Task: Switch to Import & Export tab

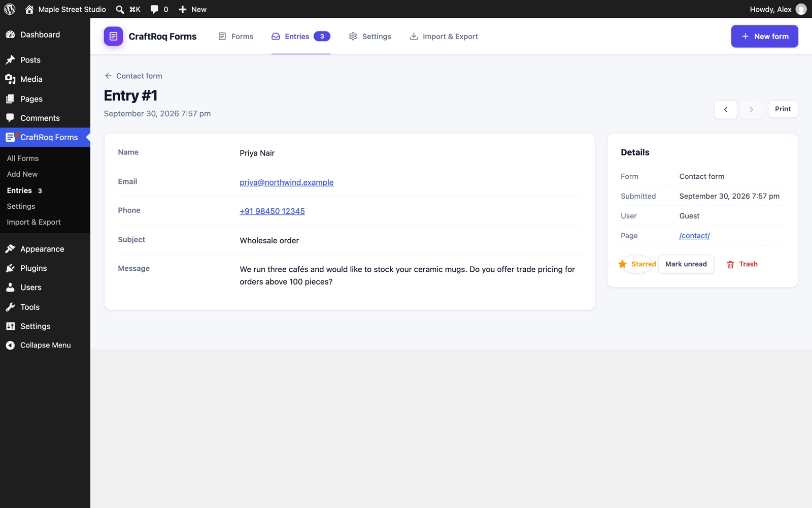Action: [x=444, y=37]
